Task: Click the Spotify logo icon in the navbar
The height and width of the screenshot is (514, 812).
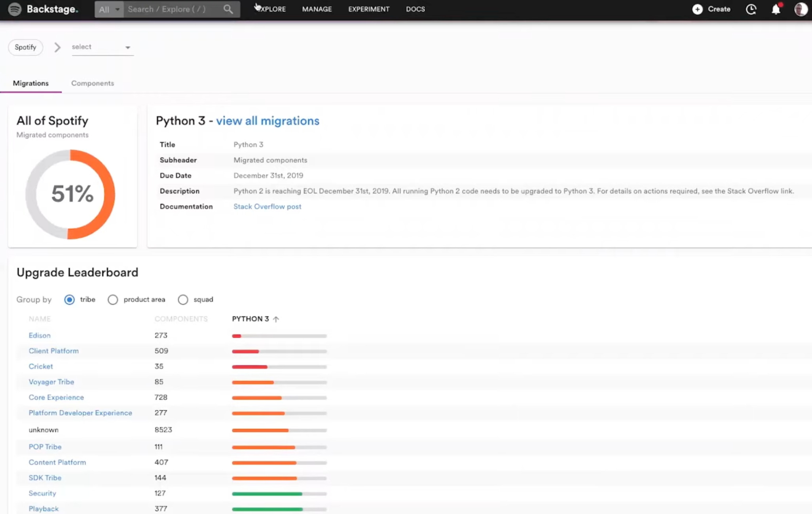Action: 14,9
